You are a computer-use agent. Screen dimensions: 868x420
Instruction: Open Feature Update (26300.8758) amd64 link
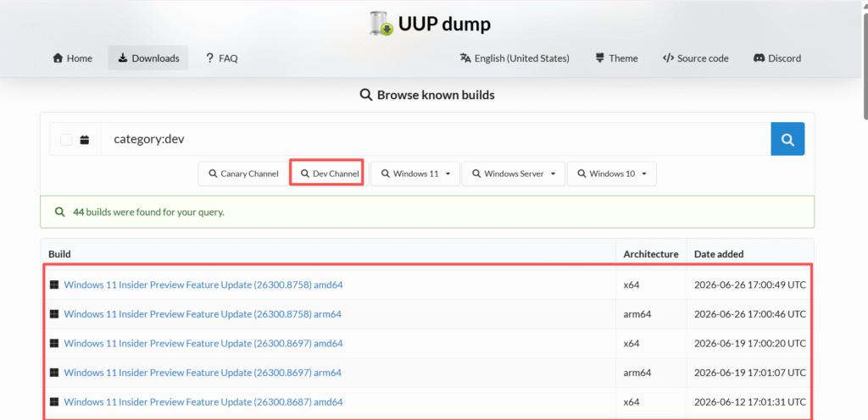pos(203,285)
